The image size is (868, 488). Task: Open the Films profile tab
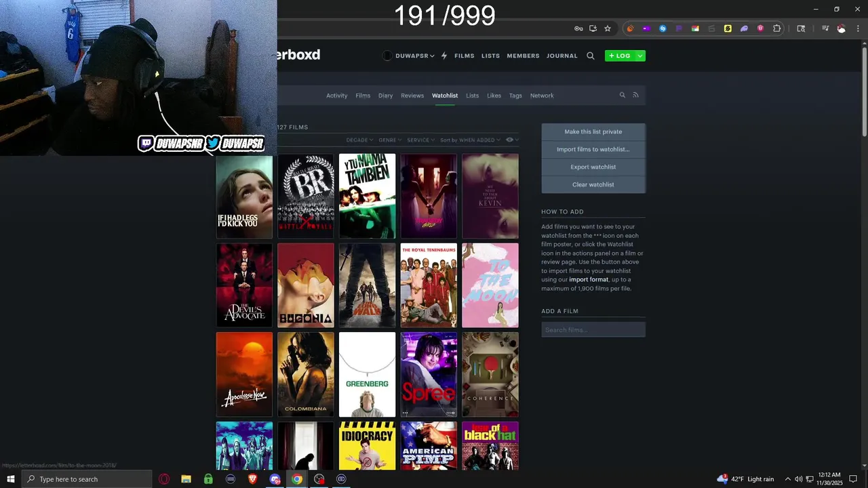[363, 96]
